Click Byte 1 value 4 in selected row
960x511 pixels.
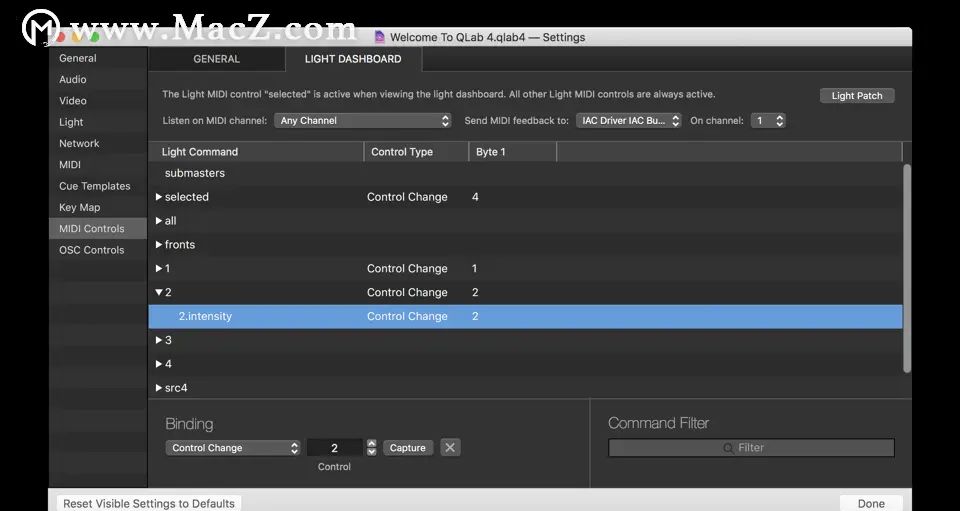click(475, 197)
